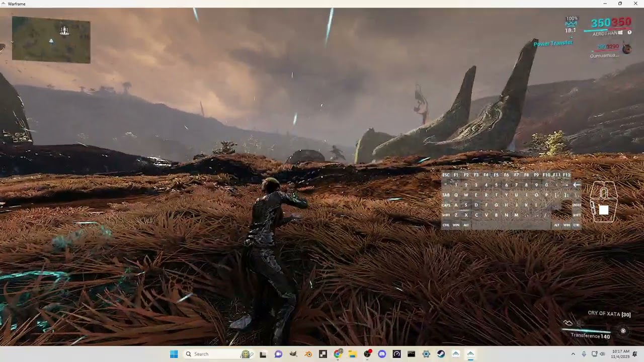Click the F12 key on keyboard overlay

pos(567,175)
